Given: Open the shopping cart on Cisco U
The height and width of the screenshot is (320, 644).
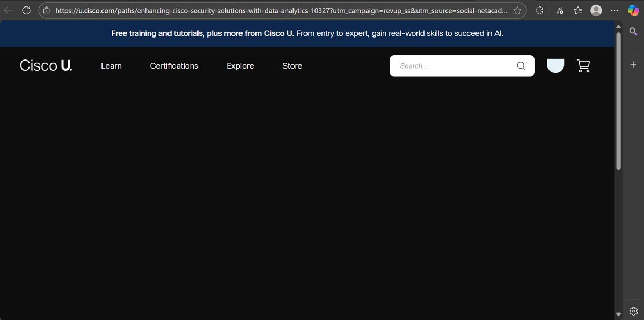Looking at the screenshot, I should click(583, 65).
